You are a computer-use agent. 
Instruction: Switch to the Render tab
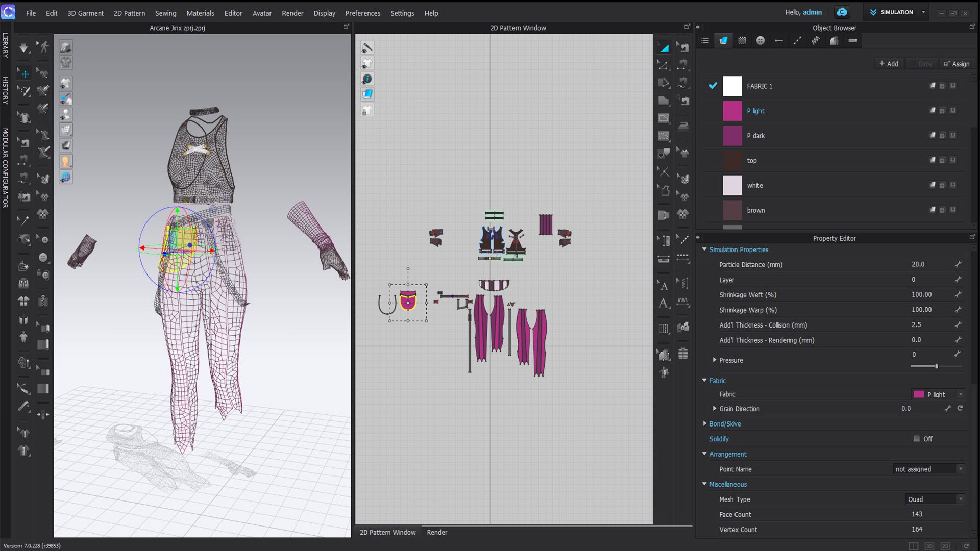point(437,532)
